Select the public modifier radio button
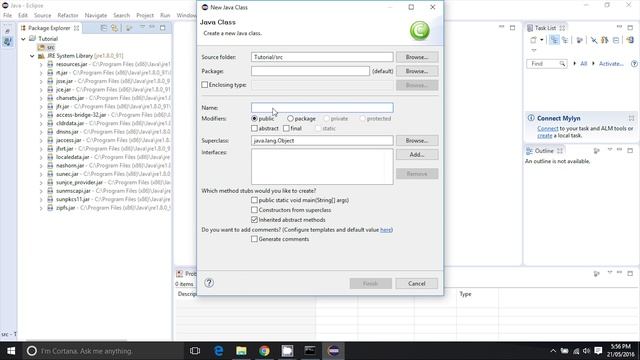 point(254,118)
